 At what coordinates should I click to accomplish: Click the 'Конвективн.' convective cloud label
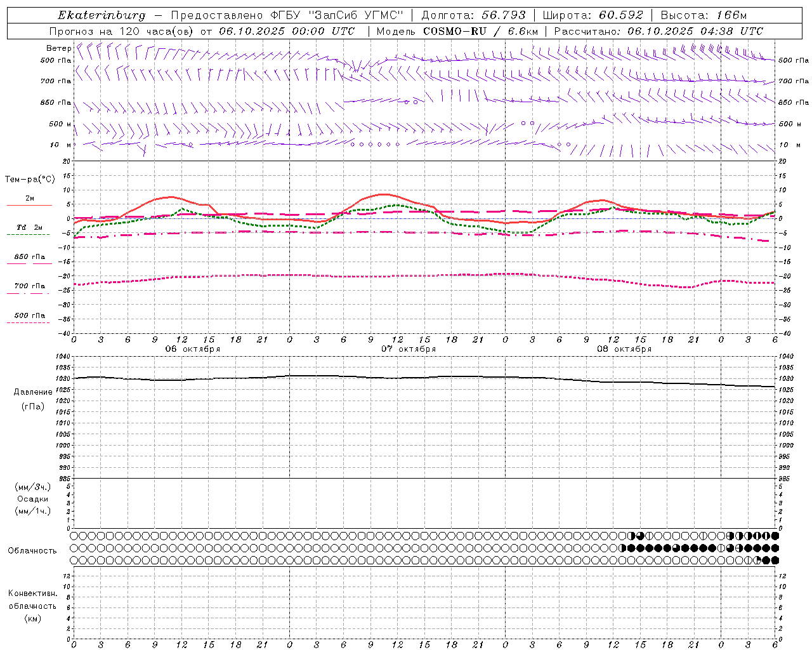pos(33,594)
